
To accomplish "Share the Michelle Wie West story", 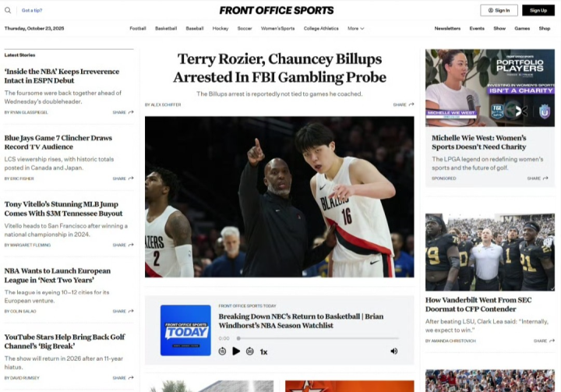I will [538, 178].
